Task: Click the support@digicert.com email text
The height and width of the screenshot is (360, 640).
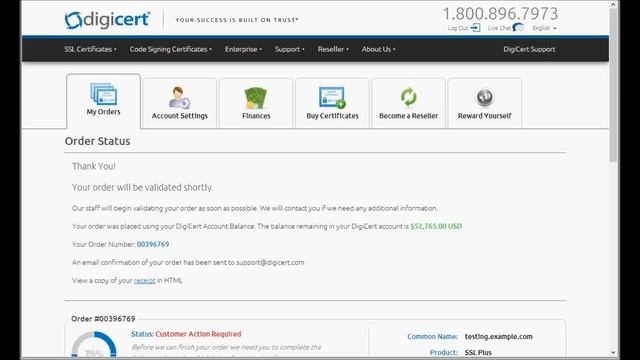Action: coord(270,262)
